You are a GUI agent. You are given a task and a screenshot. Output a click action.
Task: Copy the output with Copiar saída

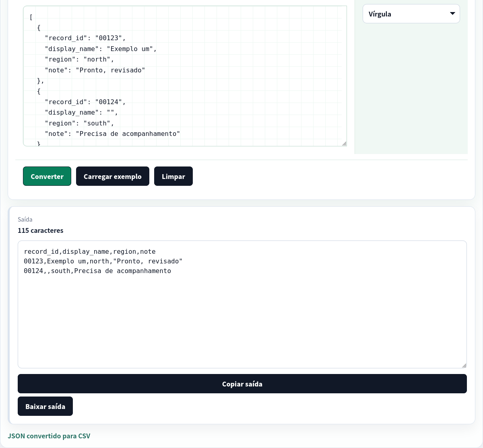[242, 384]
